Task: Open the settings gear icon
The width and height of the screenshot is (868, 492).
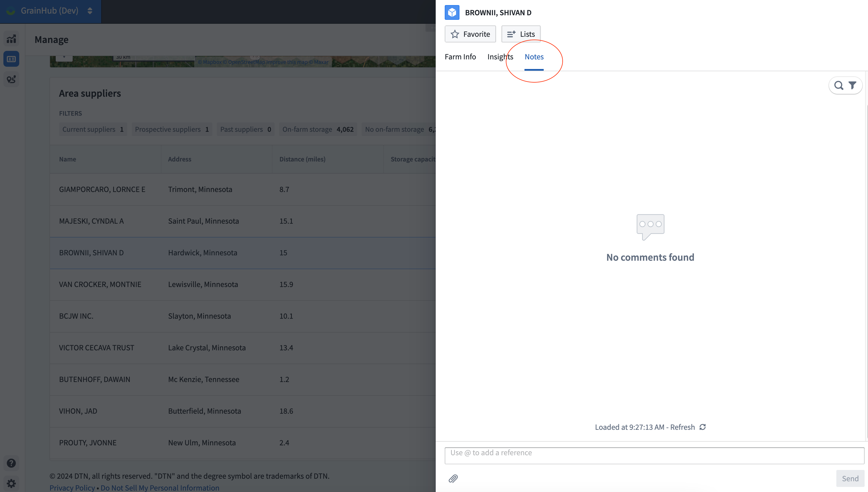Action: [11, 483]
